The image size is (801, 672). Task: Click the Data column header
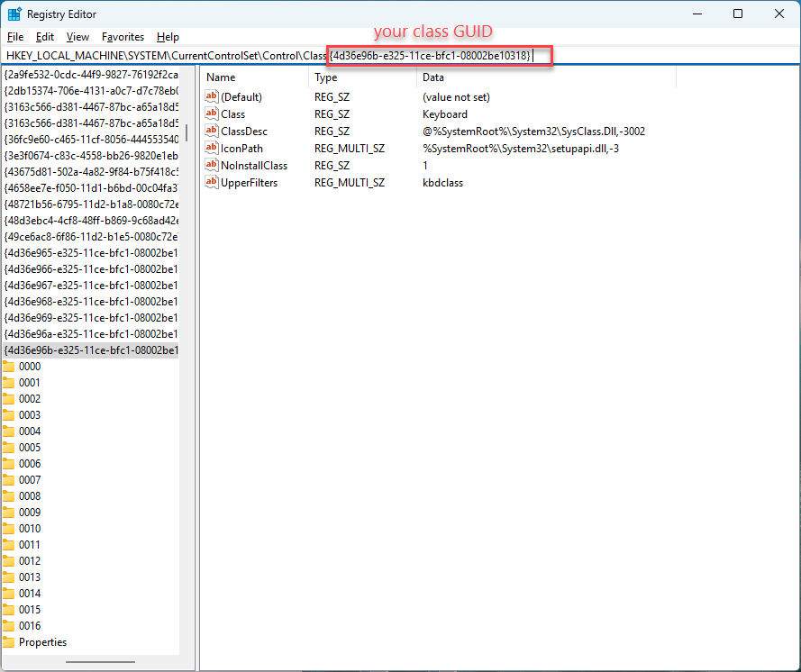(433, 77)
